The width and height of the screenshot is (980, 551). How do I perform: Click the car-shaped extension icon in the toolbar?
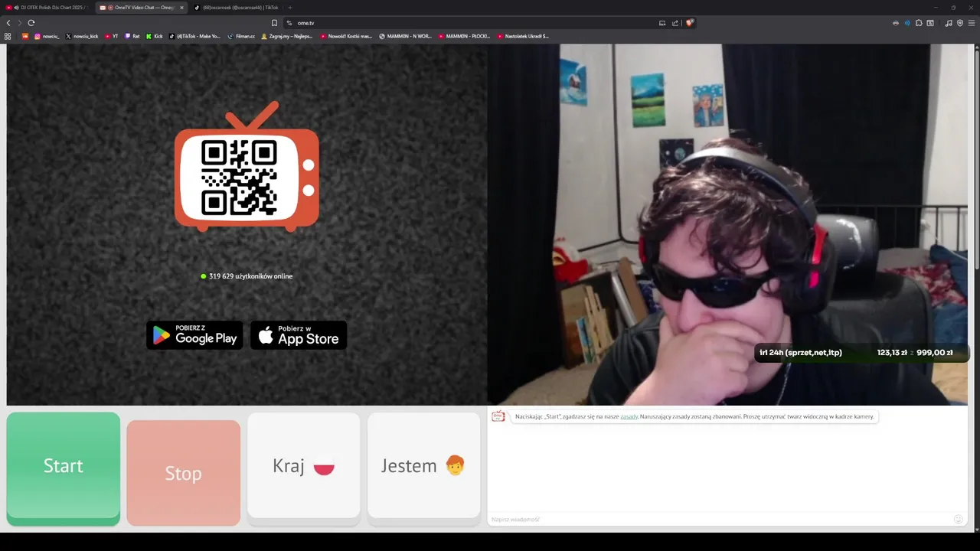pyautogui.click(x=896, y=23)
